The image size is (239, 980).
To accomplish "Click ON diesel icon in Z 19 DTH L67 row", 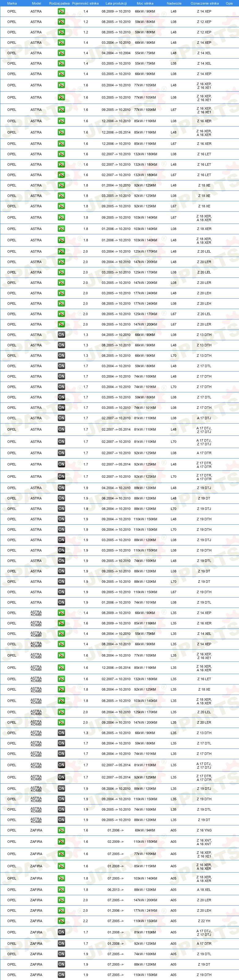I will click(x=61, y=592).
